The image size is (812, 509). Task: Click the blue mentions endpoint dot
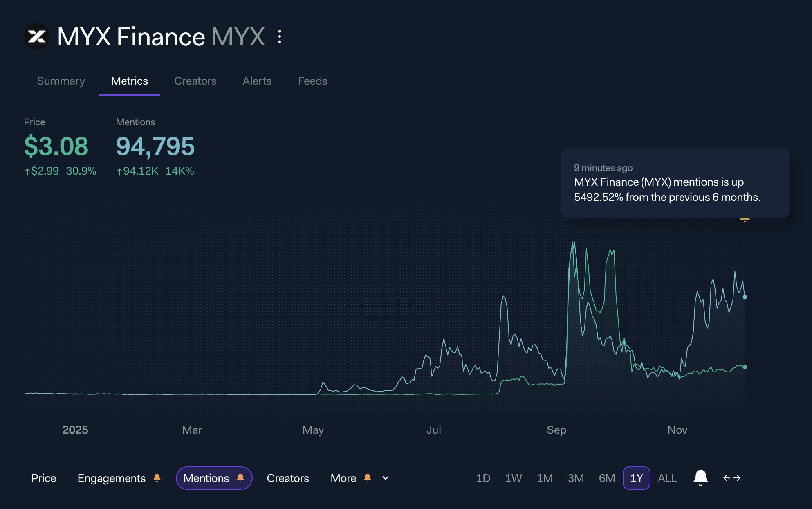point(745,297)
